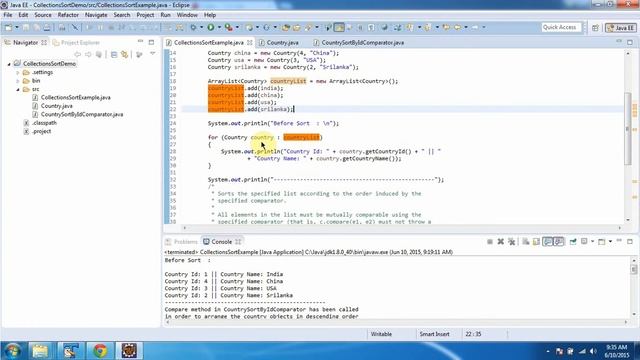Open the Debug dropdown arrow
The height and width of the screenshot is (360, 640).
point(202,27)
